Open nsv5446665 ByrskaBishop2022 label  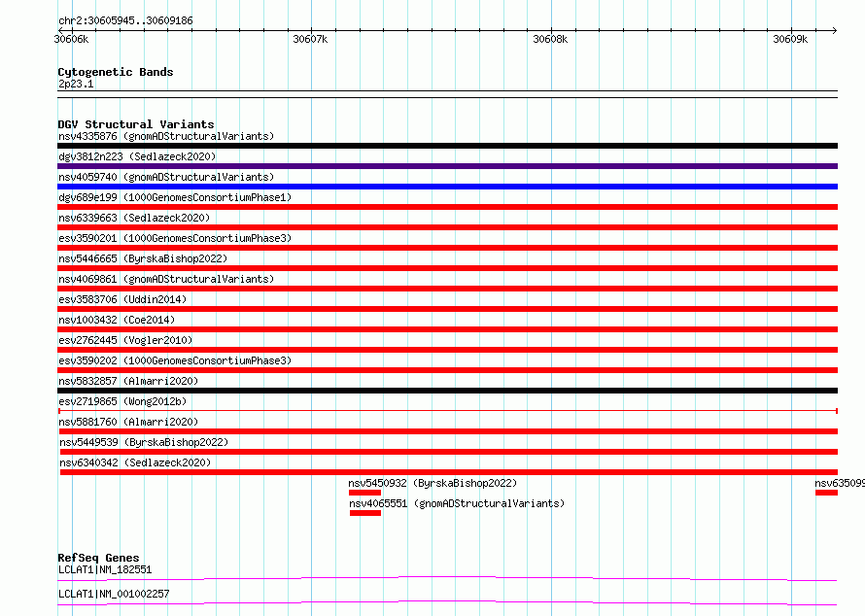pyautogui.click(x=143, y=258)
